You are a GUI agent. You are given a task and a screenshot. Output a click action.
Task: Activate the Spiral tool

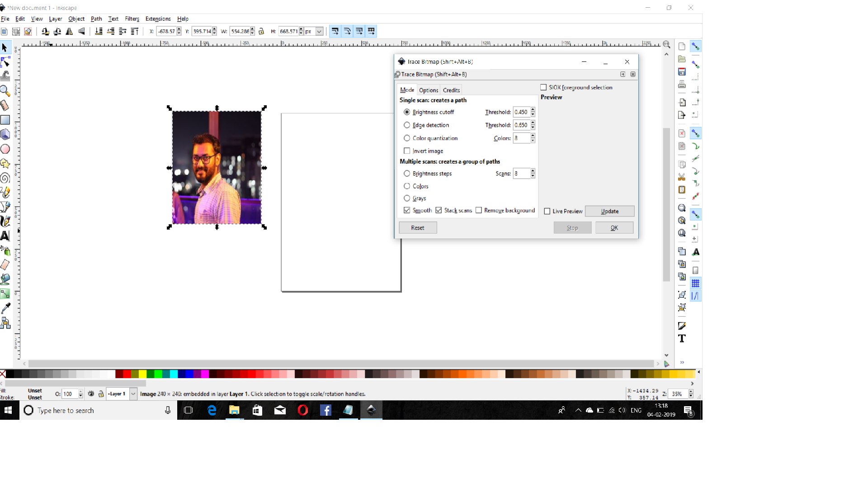click(x=5, y=178)
